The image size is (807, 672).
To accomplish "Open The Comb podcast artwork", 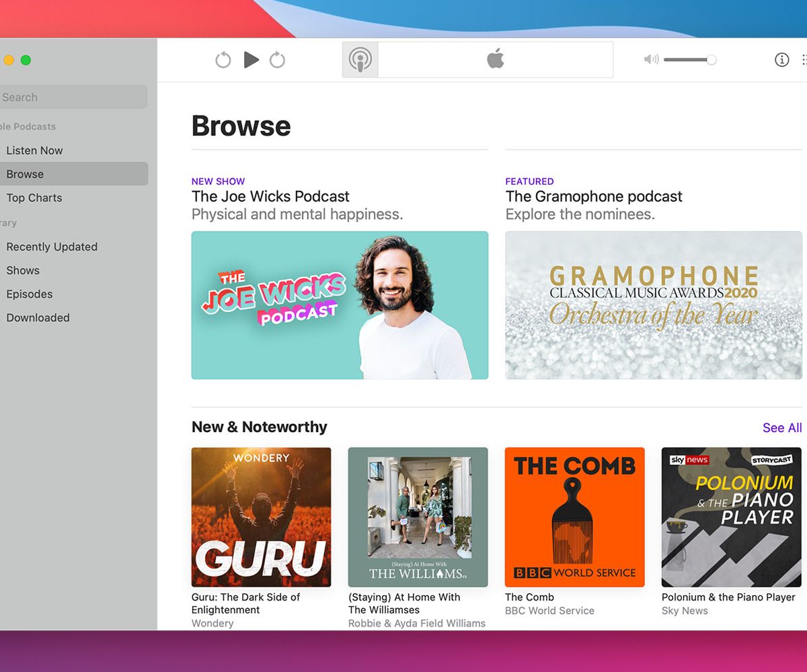I will (575, 517).
